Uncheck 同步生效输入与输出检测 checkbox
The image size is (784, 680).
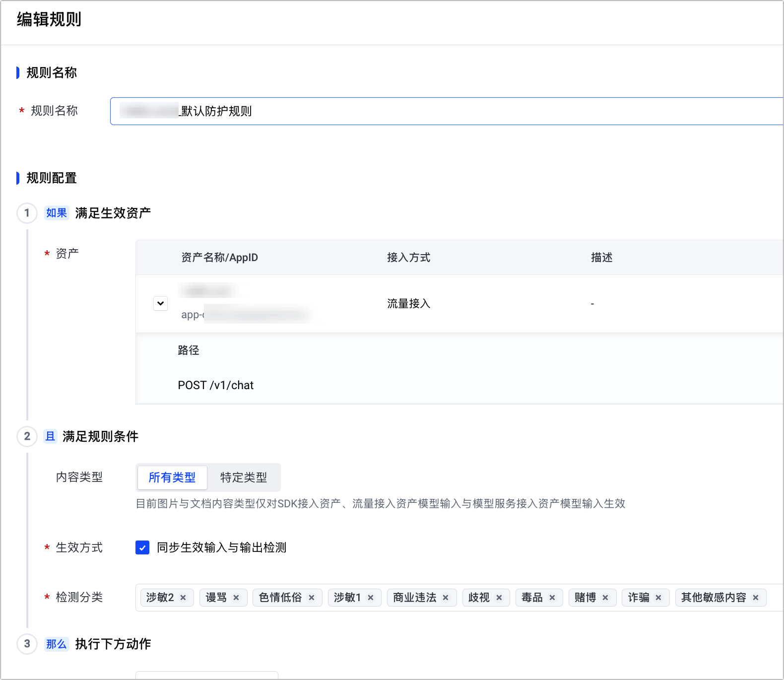142,547
